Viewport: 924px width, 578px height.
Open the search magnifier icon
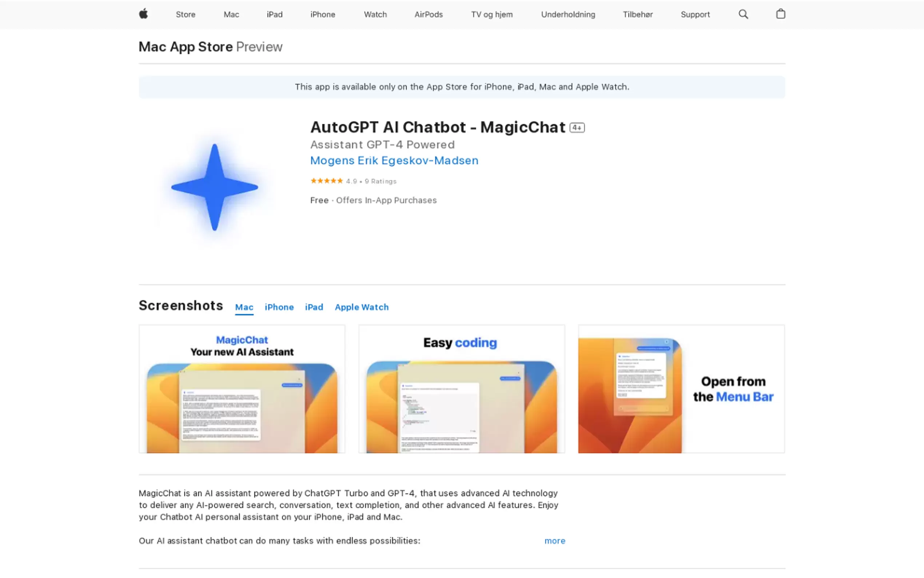tap(743, 14)
